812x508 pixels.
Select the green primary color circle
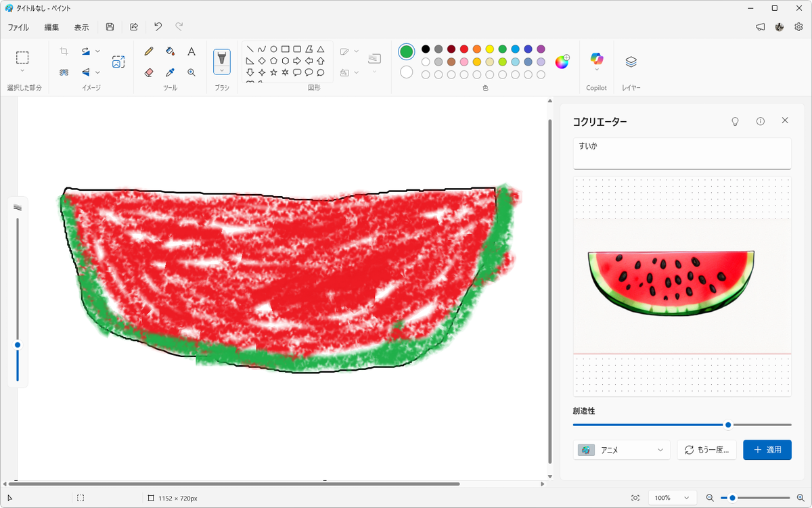click(406, 51)
